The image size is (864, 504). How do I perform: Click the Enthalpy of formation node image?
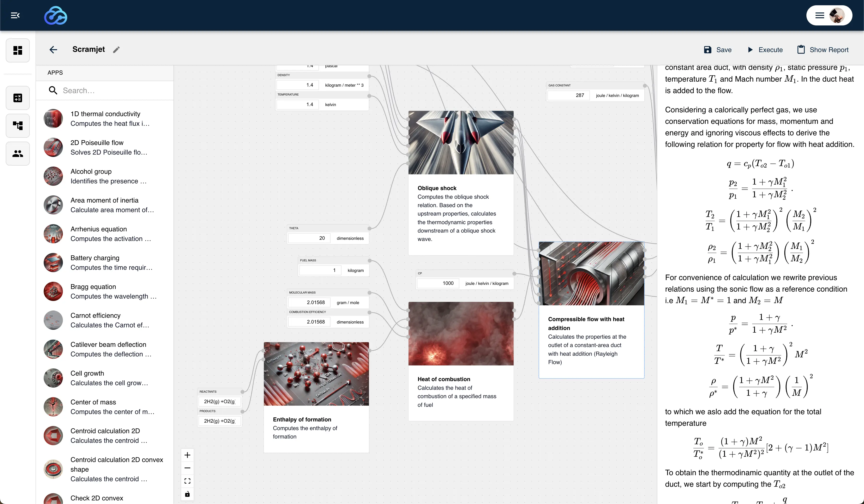click(316, 374)
